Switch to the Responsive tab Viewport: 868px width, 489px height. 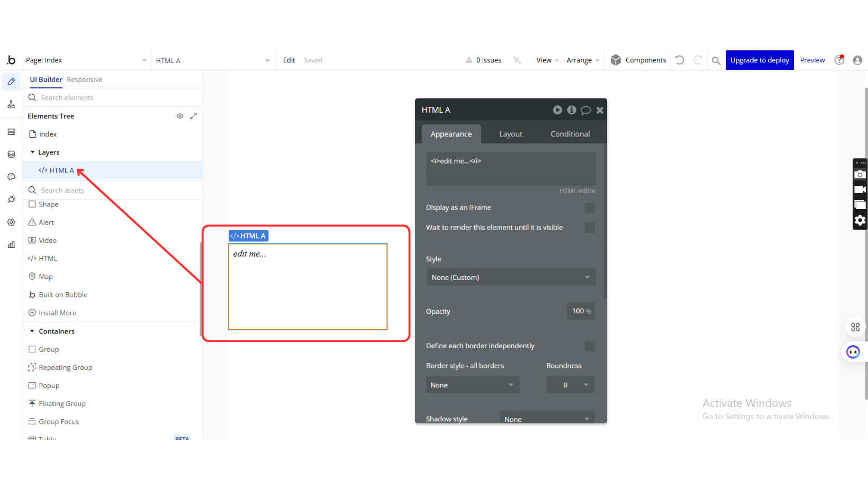click(x=85, y=80)
